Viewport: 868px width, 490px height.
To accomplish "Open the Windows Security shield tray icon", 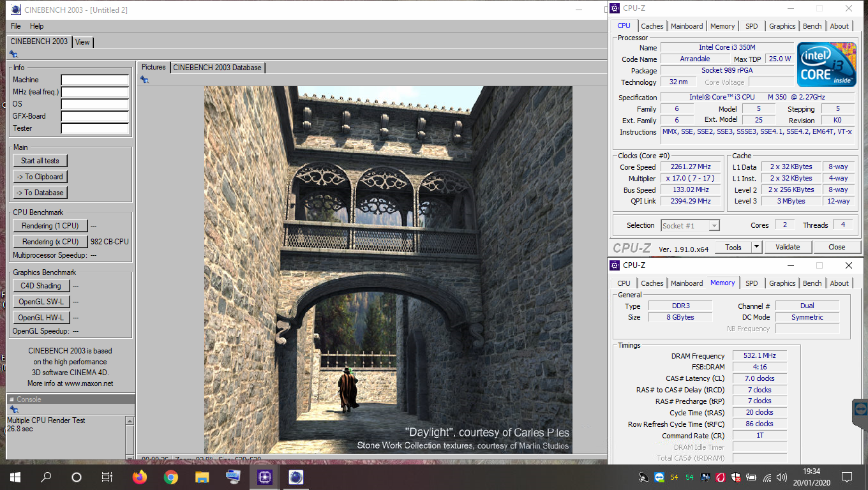I will [x=736, y=477].
